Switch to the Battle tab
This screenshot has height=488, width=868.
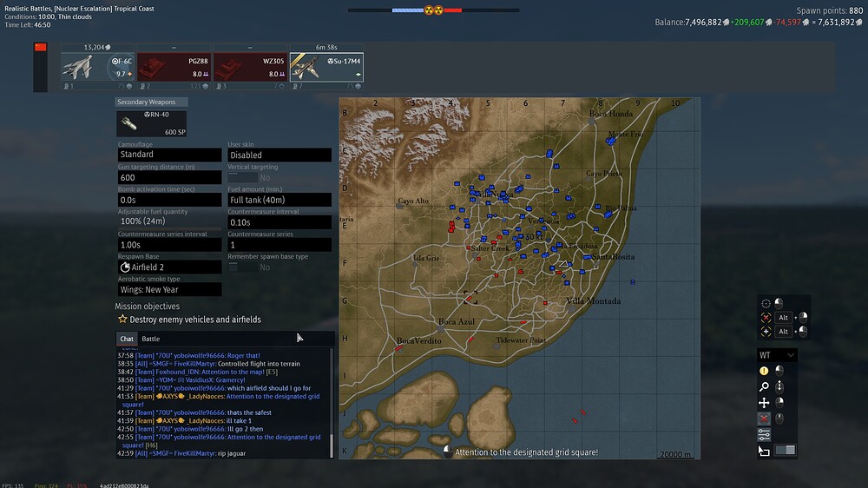point(150,339)
